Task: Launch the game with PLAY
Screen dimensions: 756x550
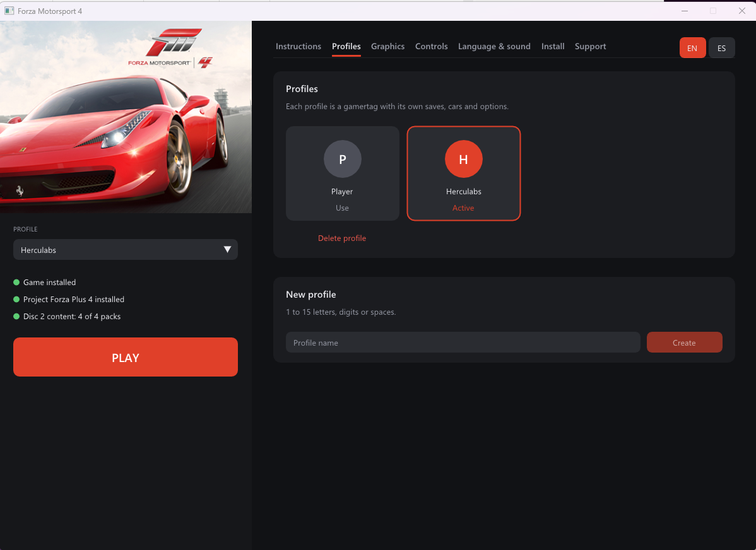Action: pyautogui.click(x=126, y=357)
